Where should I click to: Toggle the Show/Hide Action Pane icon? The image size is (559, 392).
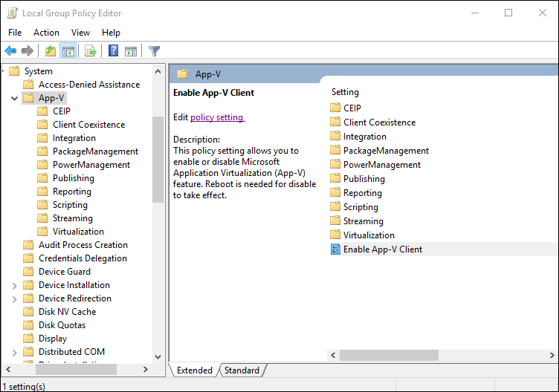131,51
